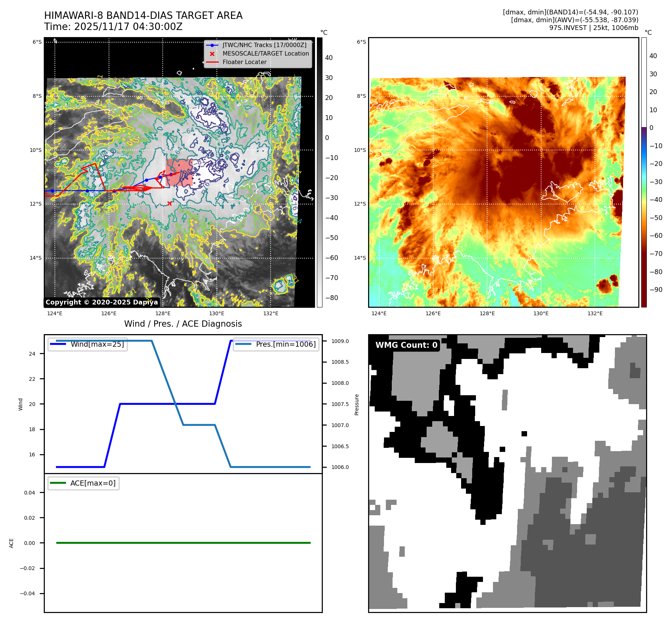The image size is (672, 626).
Task: Click the Copyright 2020-2025 Dapiya watermark
Action: tap(102, 302)
